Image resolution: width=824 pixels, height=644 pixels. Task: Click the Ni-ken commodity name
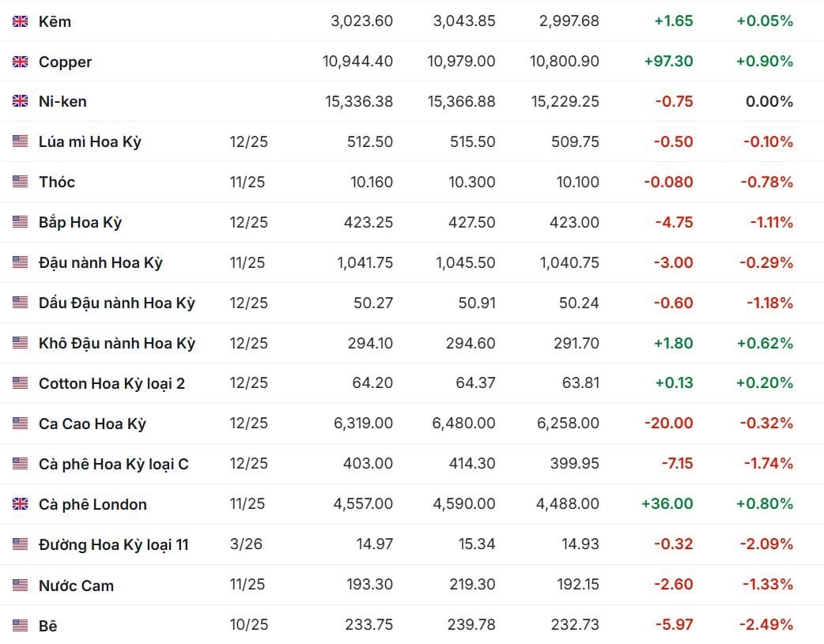point(62,101)
